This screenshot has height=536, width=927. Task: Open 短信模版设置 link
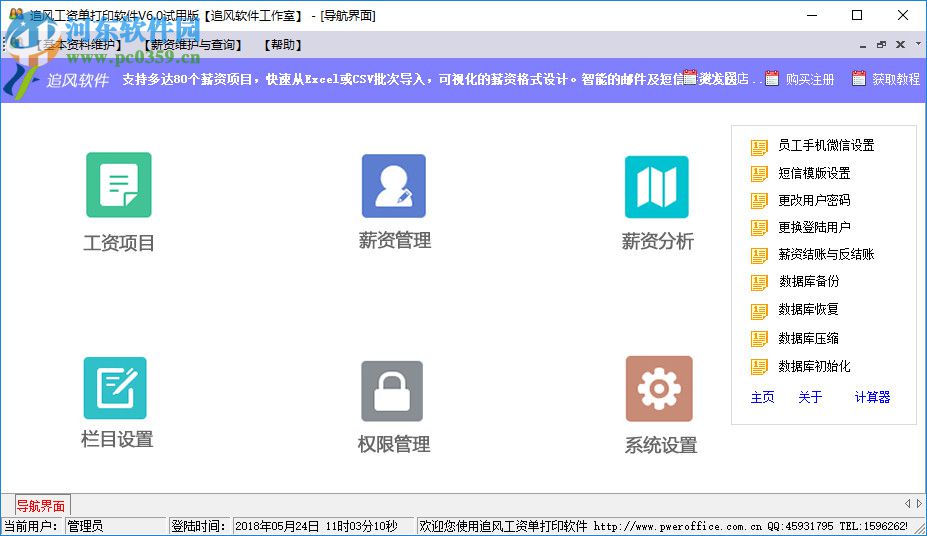point(814,173)
